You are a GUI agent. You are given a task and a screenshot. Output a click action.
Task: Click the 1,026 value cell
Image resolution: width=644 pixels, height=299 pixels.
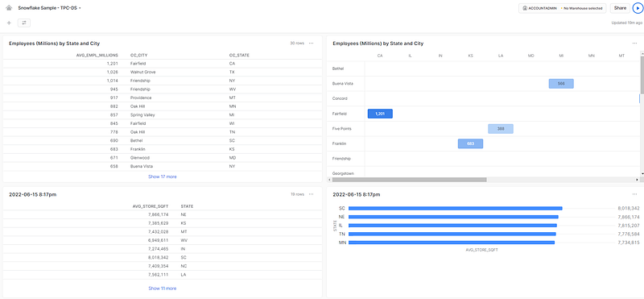tap(112, 72)
